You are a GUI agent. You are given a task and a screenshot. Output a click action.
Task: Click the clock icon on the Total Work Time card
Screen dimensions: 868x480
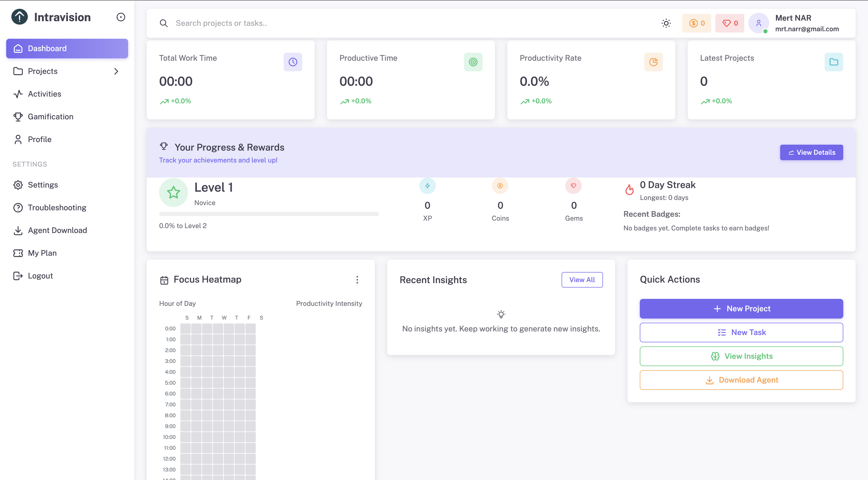click(x=292, y=62)
